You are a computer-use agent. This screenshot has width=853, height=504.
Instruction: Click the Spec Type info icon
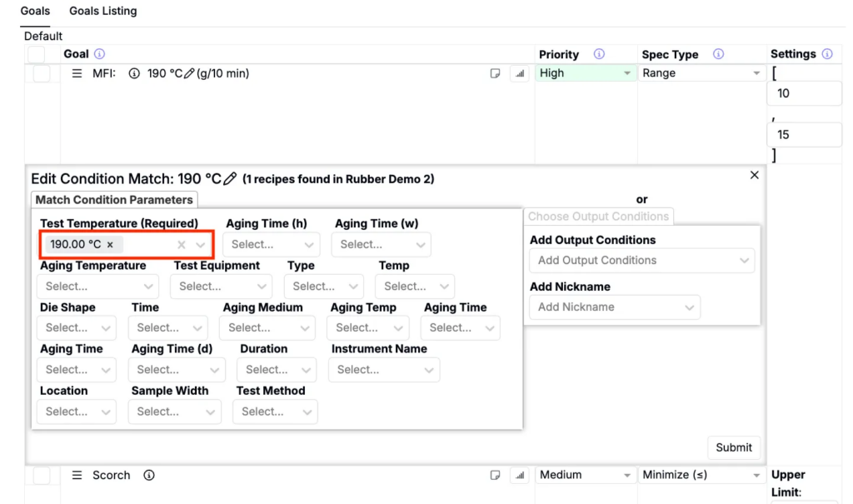pos(718,54)
